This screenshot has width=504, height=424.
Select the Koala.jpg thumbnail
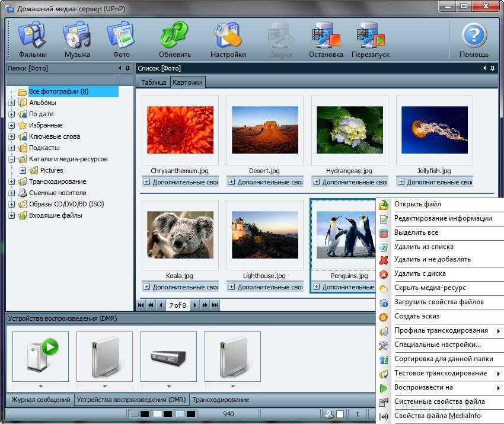coord(181,238)
